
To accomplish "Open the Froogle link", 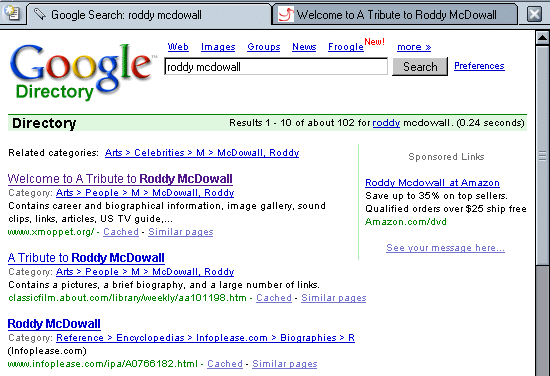I will click(x=346, y=47).
